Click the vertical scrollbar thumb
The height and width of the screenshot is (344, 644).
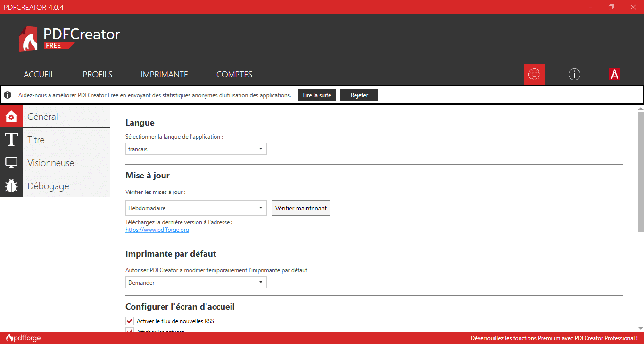point(640,172)
